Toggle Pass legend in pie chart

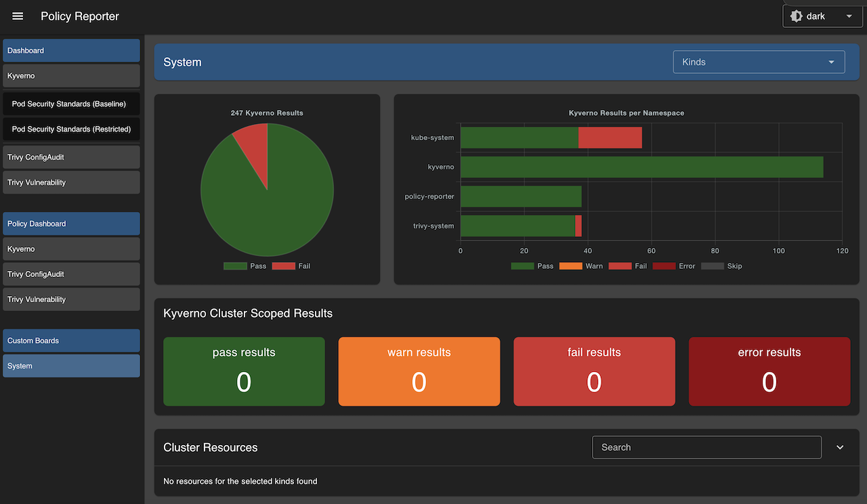(245, 266)
